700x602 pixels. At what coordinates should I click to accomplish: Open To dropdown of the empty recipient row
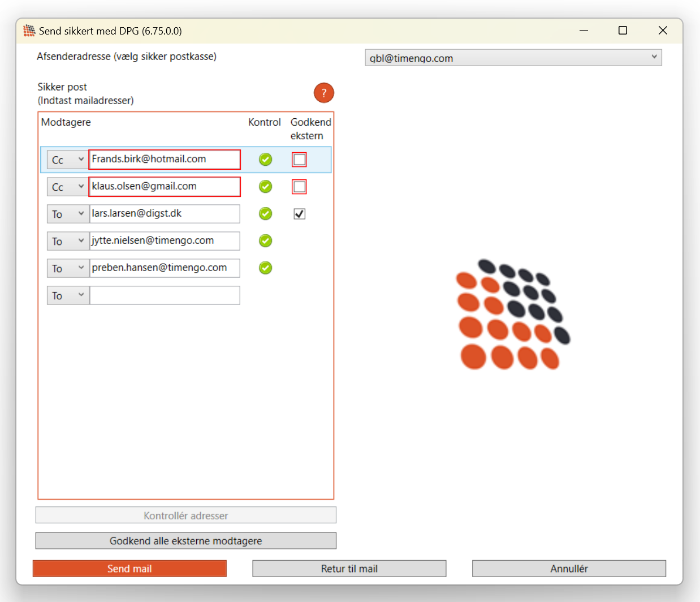click(68, 295)
